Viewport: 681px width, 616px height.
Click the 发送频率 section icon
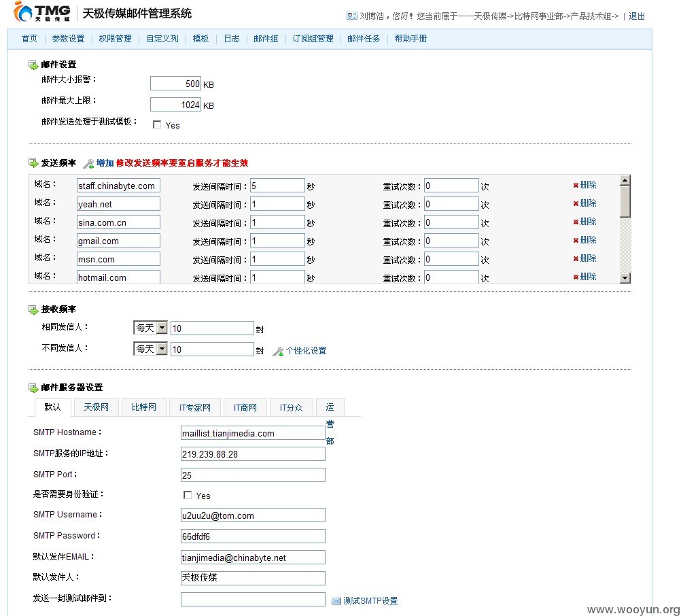coord(33,163)
